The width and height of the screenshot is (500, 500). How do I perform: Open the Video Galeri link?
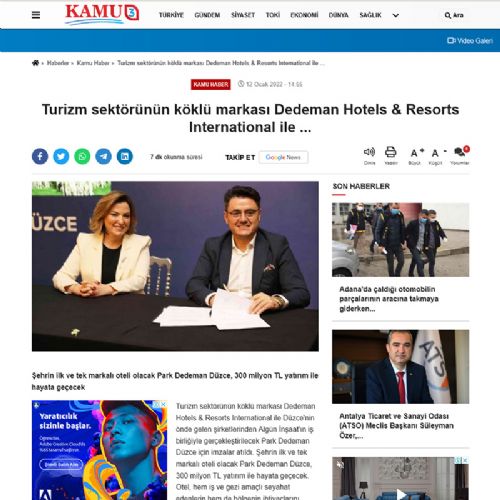pyautogui.click(x=470, y=41)
